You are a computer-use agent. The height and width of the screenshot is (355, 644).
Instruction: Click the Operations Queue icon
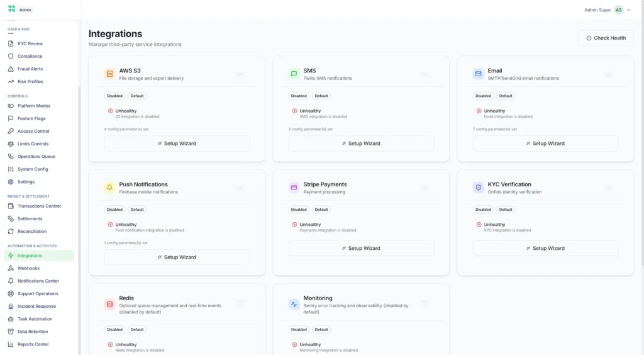11,157
